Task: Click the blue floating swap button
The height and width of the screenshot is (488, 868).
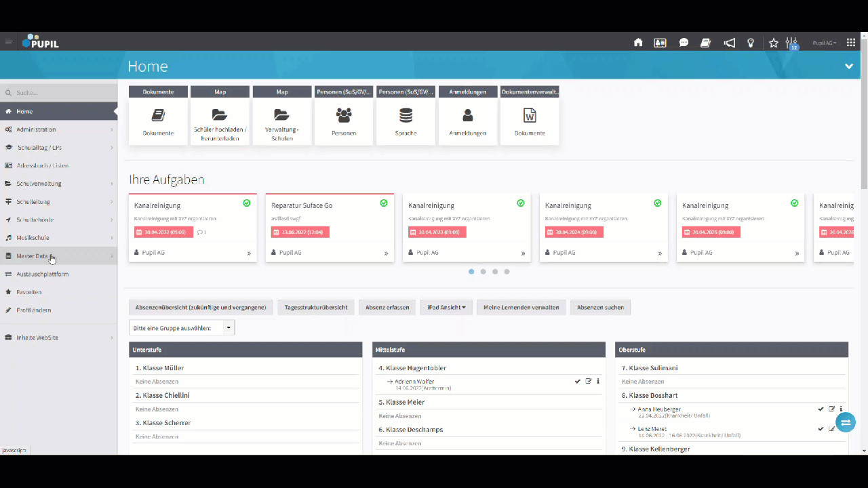Action: tap(846, 422)
